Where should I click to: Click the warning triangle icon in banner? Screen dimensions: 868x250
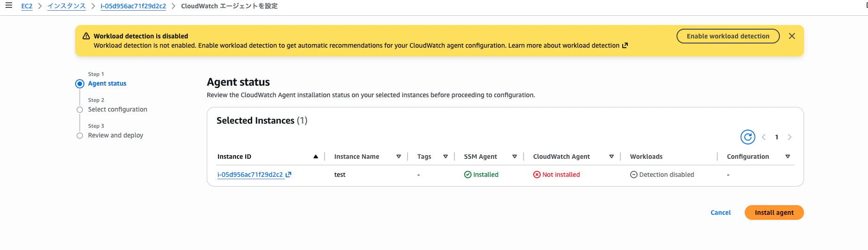coord(86,36)
